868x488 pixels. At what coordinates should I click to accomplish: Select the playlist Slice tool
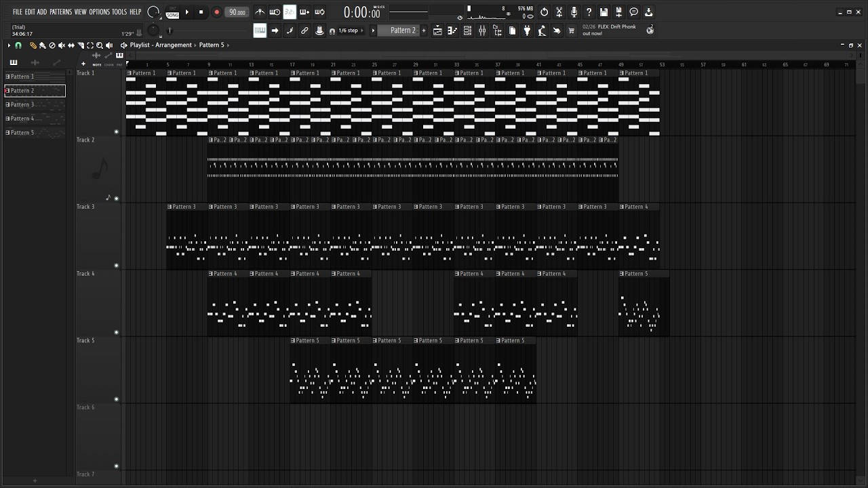point(81,45)
